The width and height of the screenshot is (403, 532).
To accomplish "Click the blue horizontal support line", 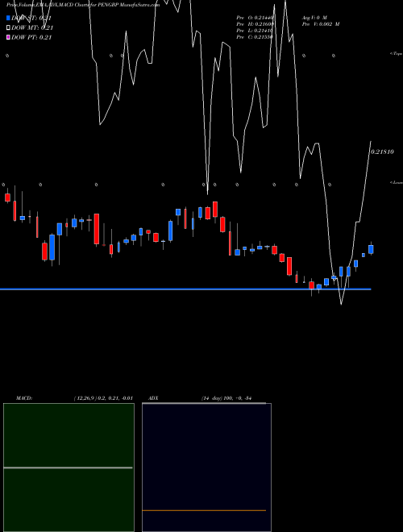I will [185, 289].
